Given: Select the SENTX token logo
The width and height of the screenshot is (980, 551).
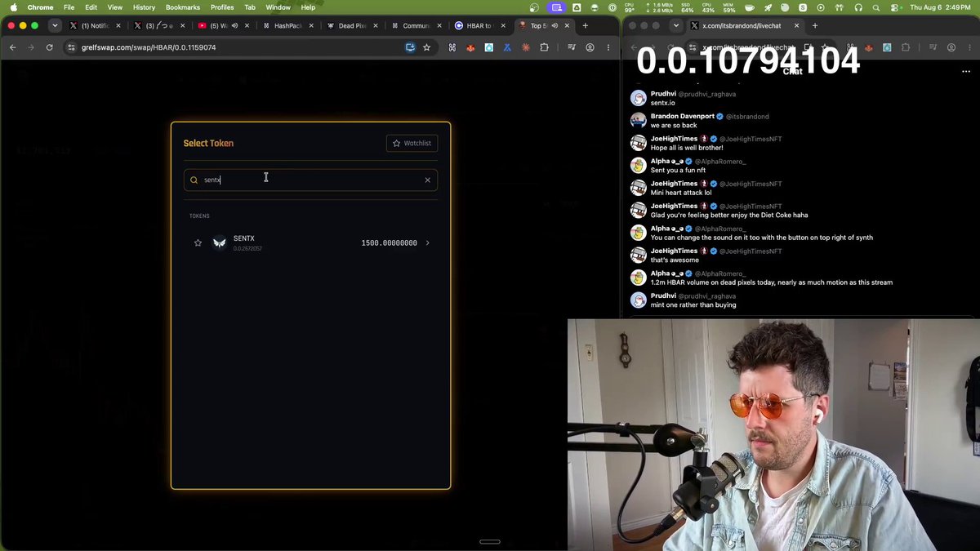Looking at the screenshot, I should 219,242.
